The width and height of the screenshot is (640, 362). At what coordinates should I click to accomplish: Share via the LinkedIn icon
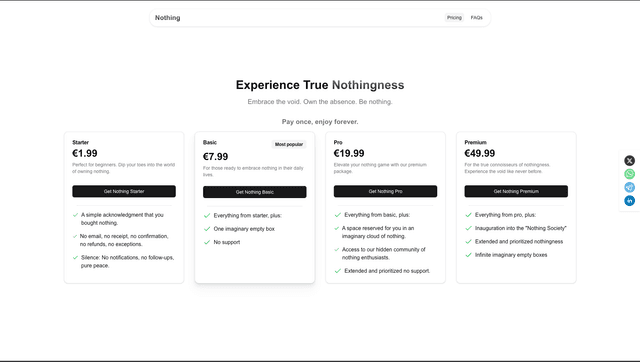629,201
